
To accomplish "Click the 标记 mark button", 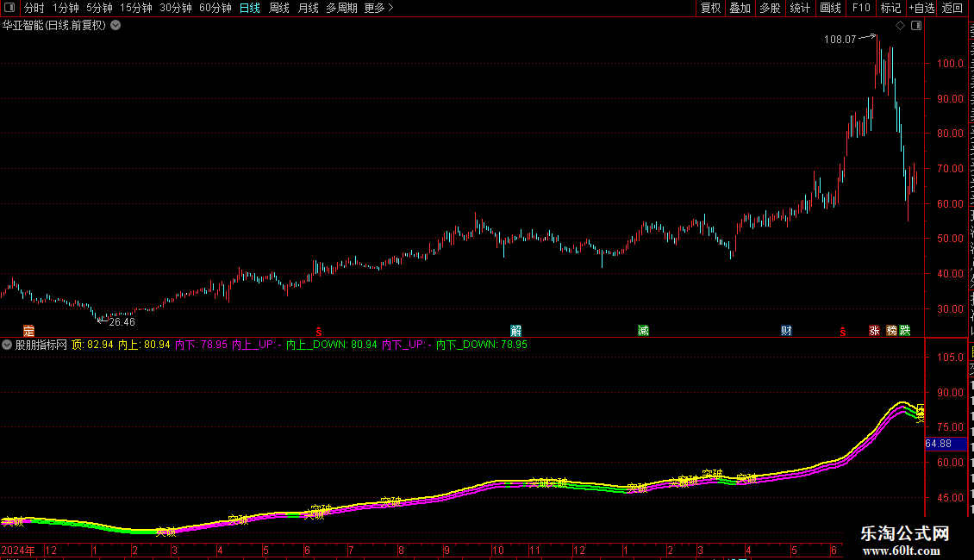I will [x=890, y=8].
